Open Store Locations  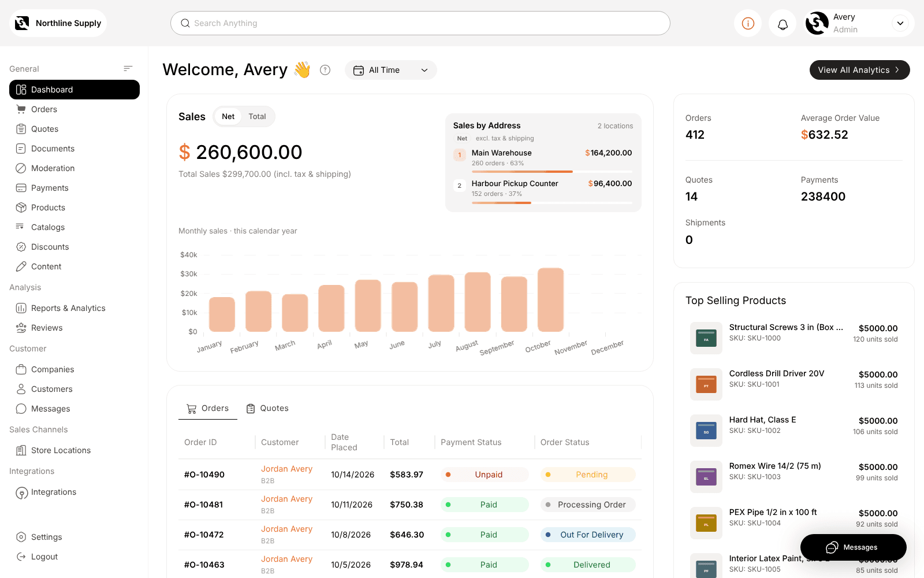click(74, 450)
